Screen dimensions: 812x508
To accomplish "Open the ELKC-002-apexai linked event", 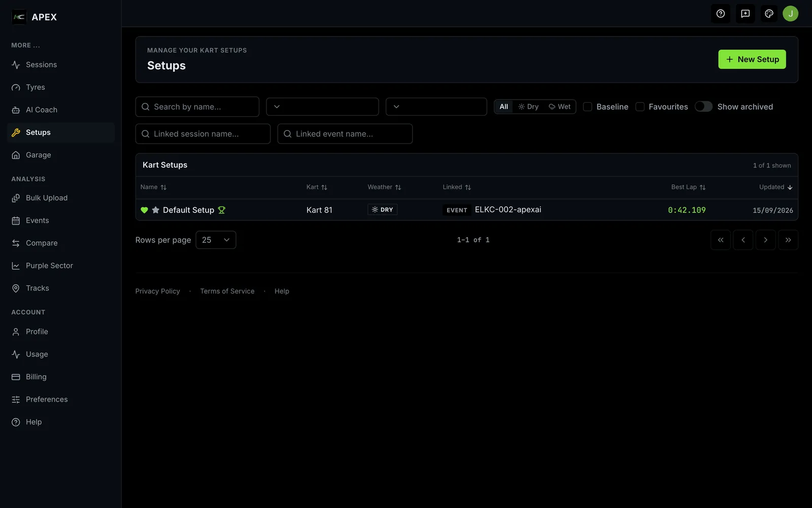I will [x=508, y=209].
